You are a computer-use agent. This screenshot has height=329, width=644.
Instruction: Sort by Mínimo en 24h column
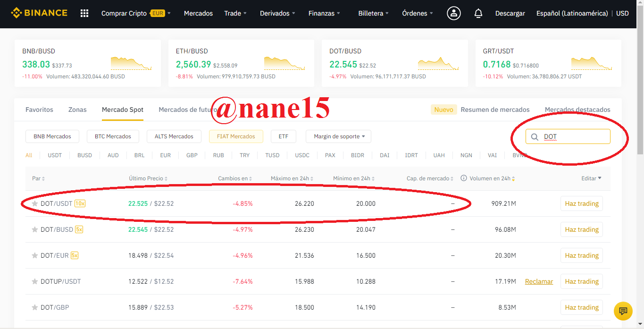point(354,178)
